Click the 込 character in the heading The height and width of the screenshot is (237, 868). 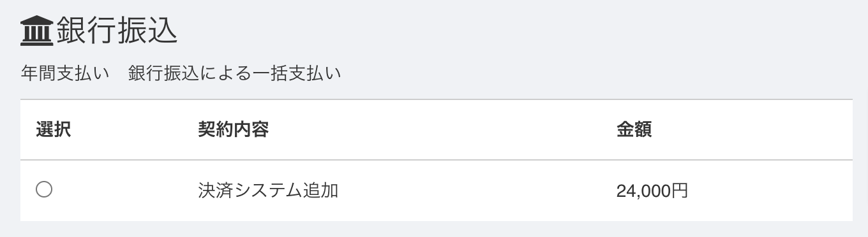(163, 31)
